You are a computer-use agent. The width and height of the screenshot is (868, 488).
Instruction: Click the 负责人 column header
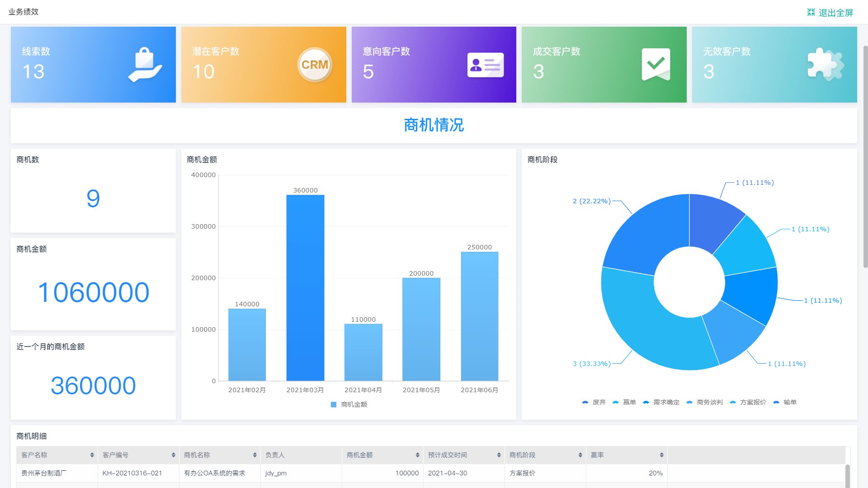pyautogui.click(x=275, y=455)
